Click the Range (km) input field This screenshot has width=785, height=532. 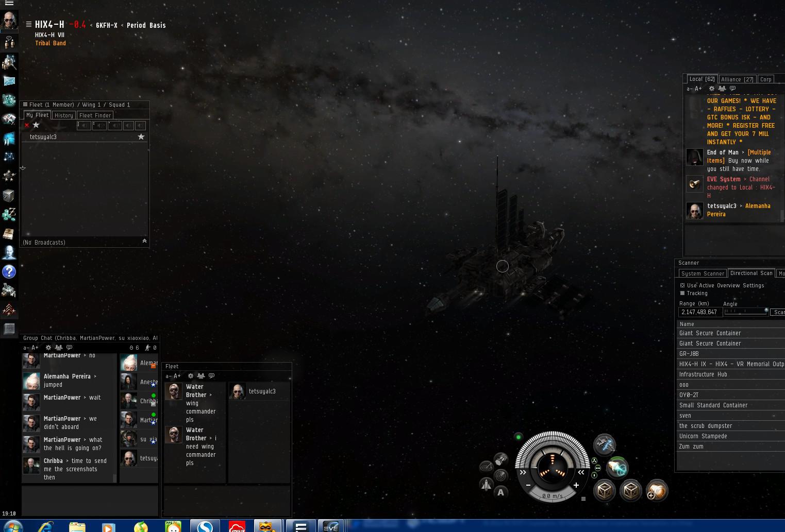click(700, 312)
